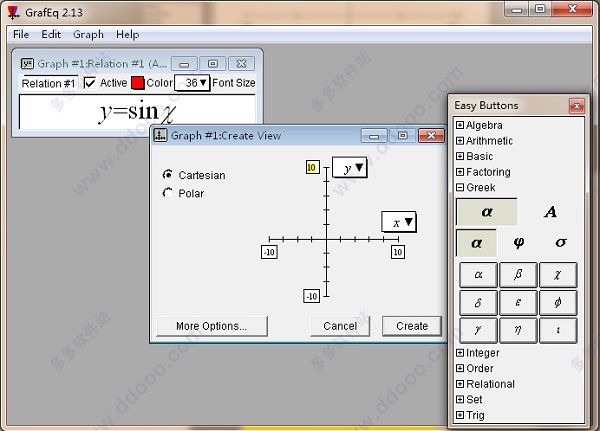The width and height of the screenshot is (600, 431).
Task: Edit the right x bound field 10
Action: (398, 252)
